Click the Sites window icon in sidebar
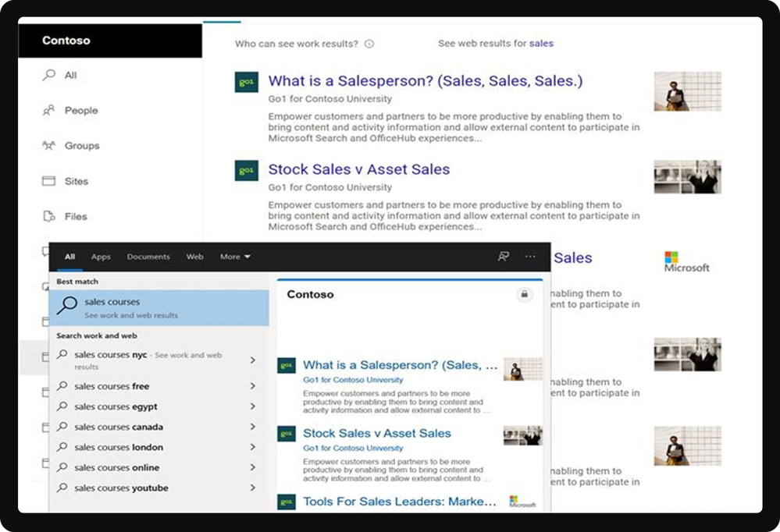 pos(48,181)
